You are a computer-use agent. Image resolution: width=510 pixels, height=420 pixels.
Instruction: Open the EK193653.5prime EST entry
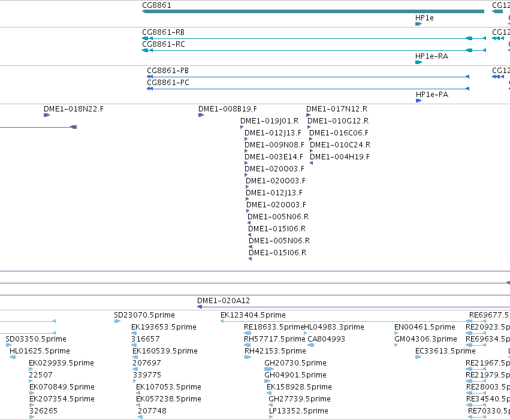pyautogui.click(x=164, y=327)
